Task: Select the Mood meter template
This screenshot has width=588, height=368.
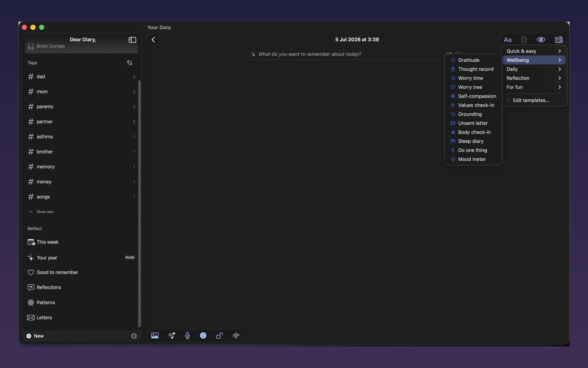Action: click(x=473, y=159)
